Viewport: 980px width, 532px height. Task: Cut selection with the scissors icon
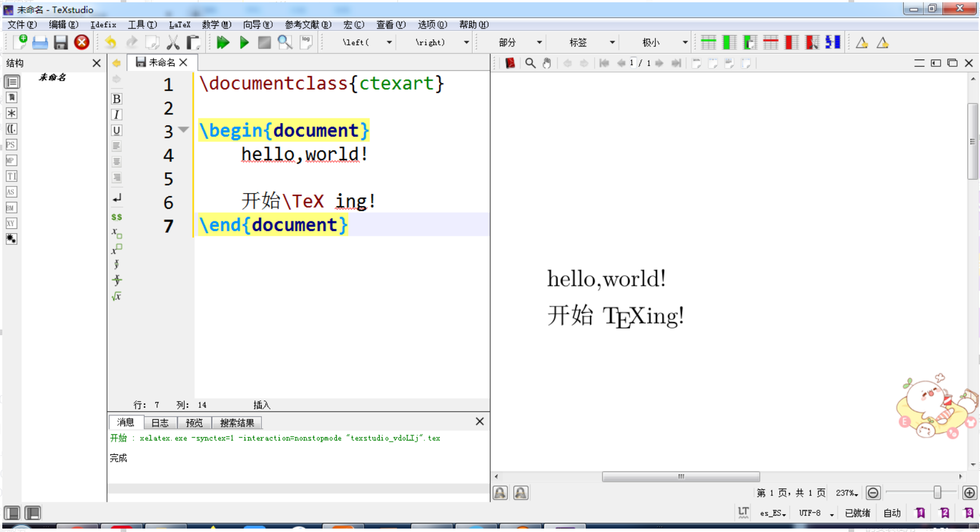coord(173,42)
